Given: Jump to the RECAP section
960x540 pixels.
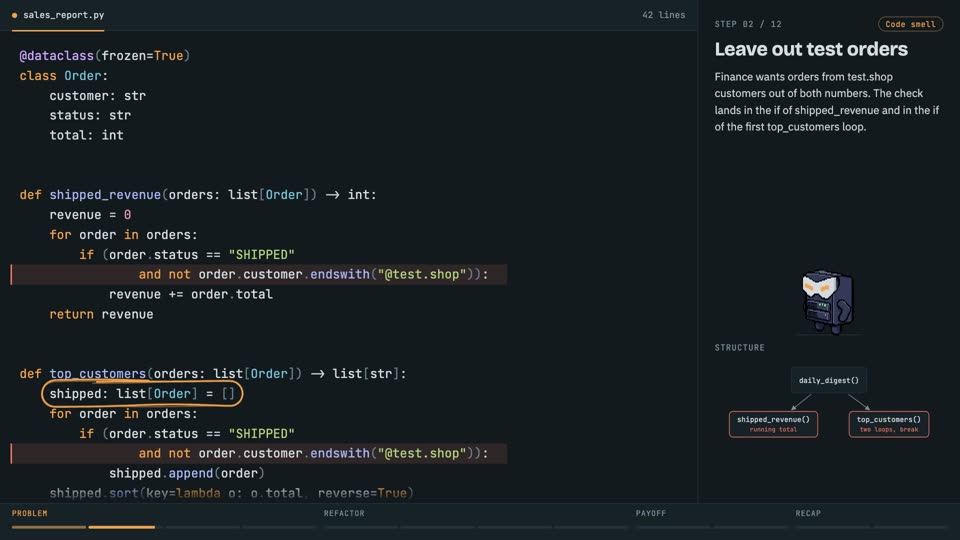Looking at the screenshot, I should tap(808, 513).
